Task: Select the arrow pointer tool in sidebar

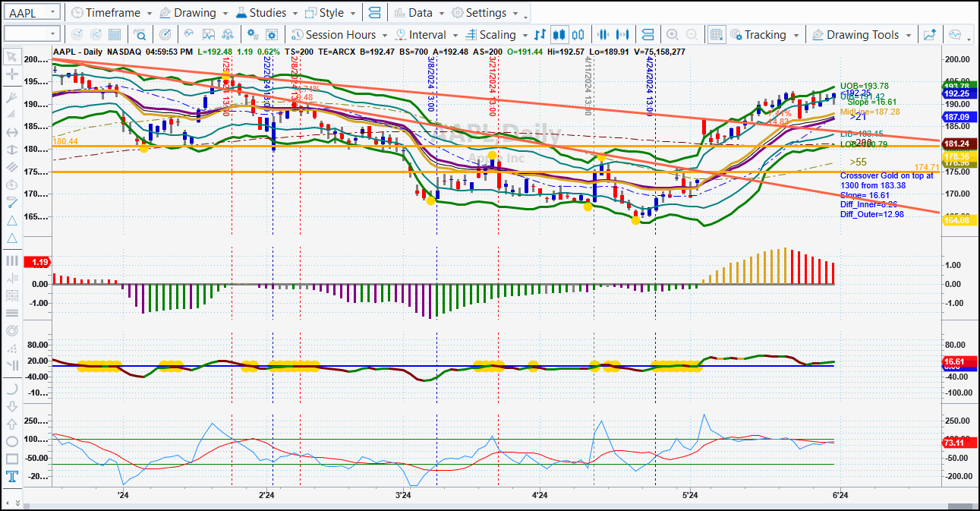Action: click(x=11, y=57)
